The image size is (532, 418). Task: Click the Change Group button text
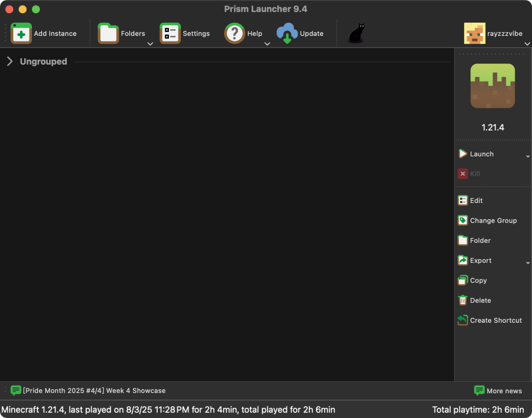493,221
